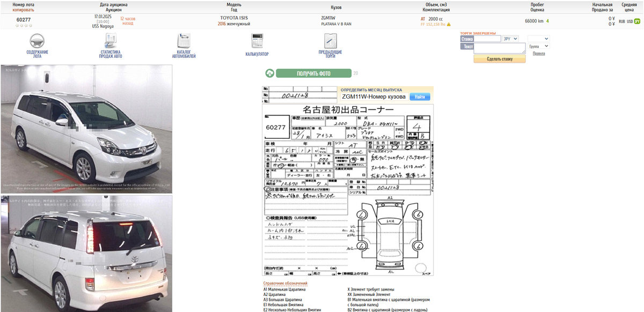Open the Группа dropdown

pyautogui.click(x=539, y=46)
